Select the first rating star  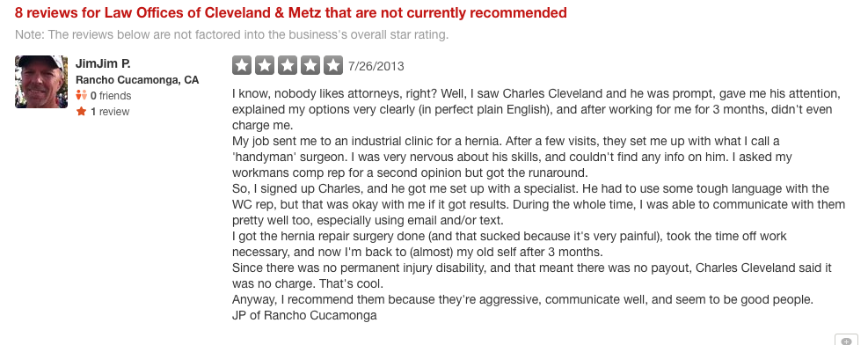[x=242, y=65]
